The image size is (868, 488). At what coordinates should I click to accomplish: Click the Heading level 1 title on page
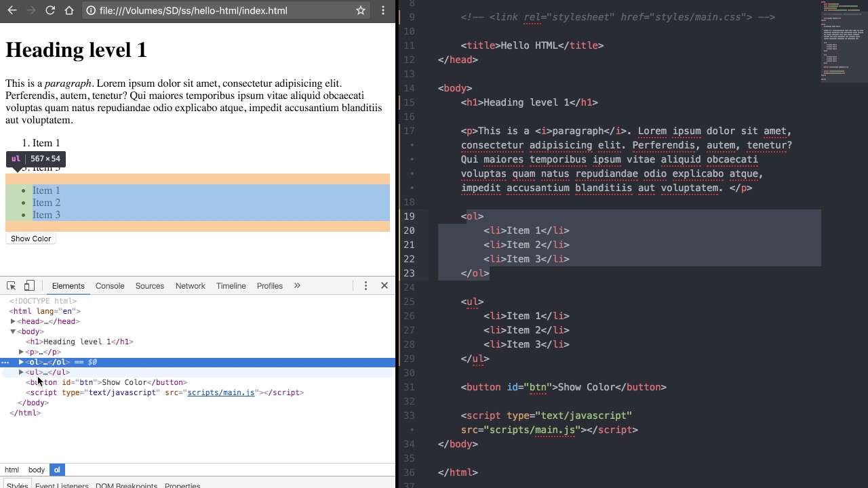tap(77, 50)
